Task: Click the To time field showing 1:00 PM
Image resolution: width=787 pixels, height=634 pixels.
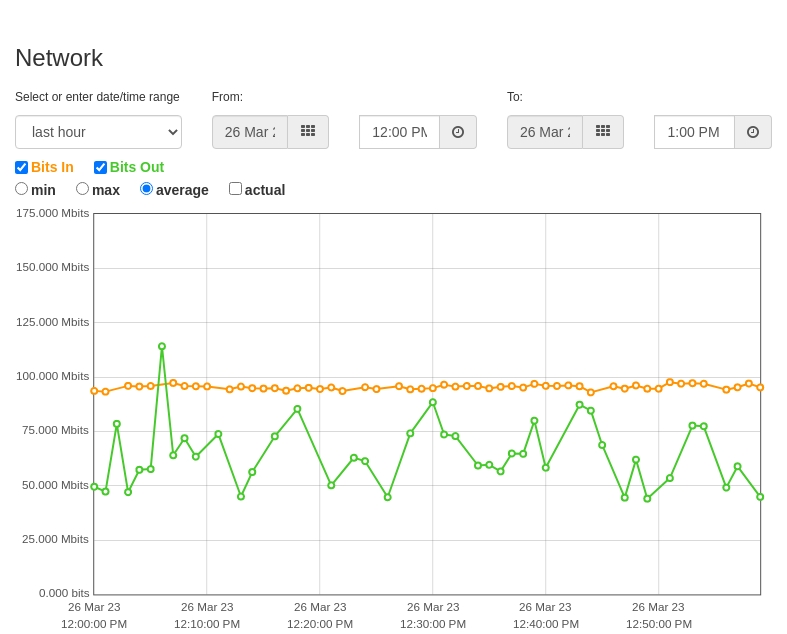Action: click(695, 132)
